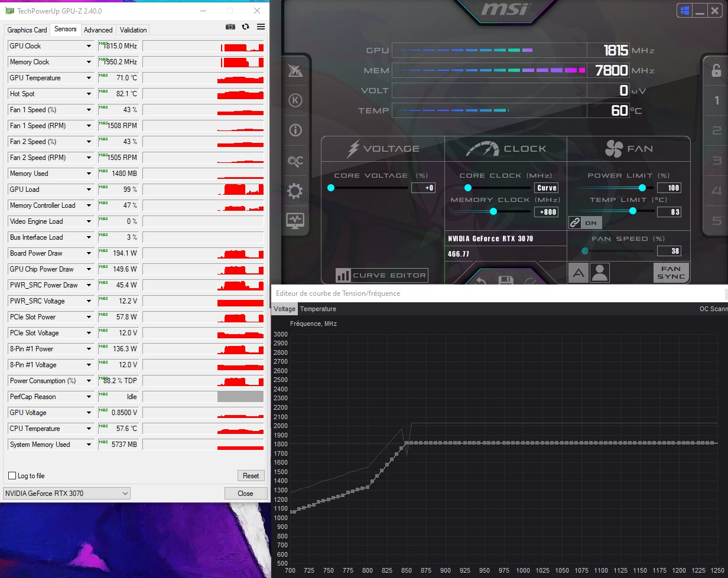
Task: Select profile slot 3 in Afterburner
Action: pos(717,161)
